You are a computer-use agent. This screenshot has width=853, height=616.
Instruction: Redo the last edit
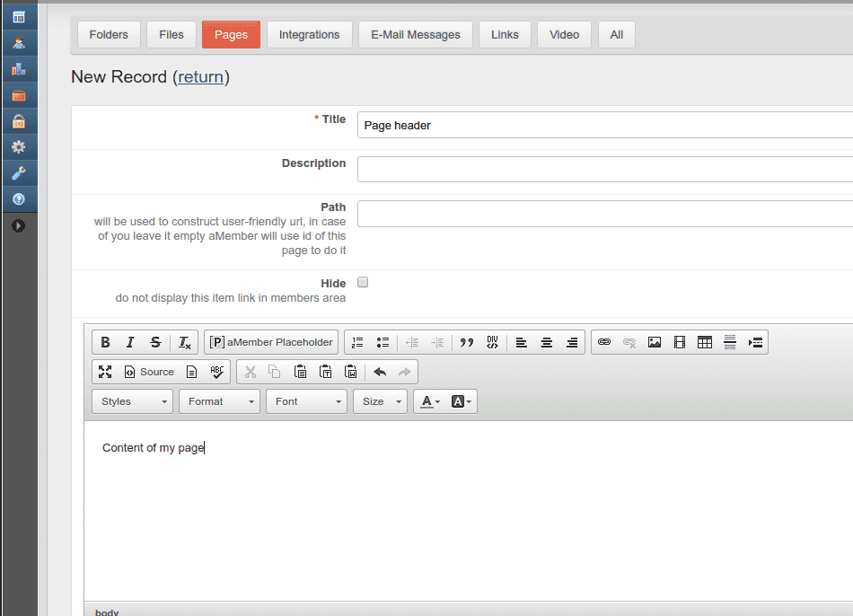pos(405,372)
